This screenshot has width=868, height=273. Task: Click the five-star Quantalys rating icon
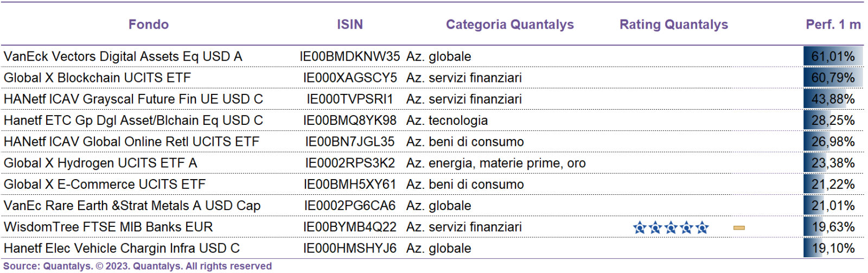click(x=671, y=227)
